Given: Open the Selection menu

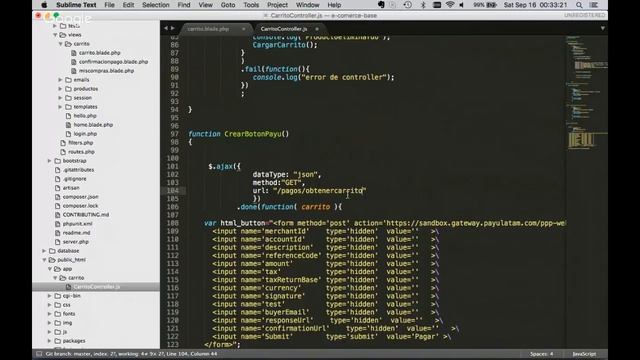Looking at the screenshot, I should click(156, 5).
